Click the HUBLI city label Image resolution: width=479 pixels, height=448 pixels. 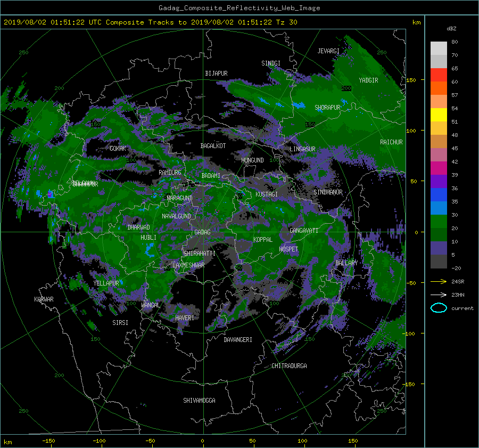pos(148,238)
